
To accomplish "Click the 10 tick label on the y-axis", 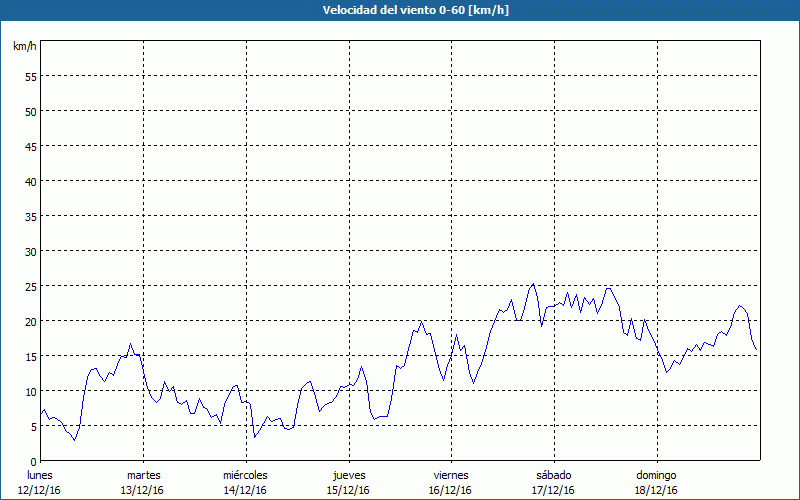I will [x=30, y=391].
